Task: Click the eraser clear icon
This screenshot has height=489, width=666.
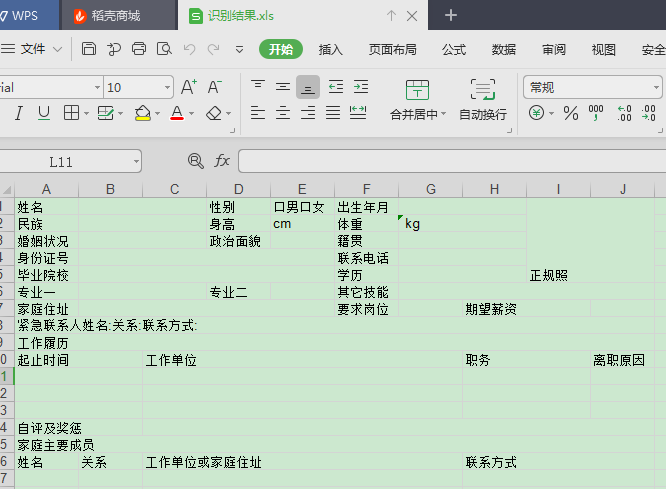Action: [214, 113]
